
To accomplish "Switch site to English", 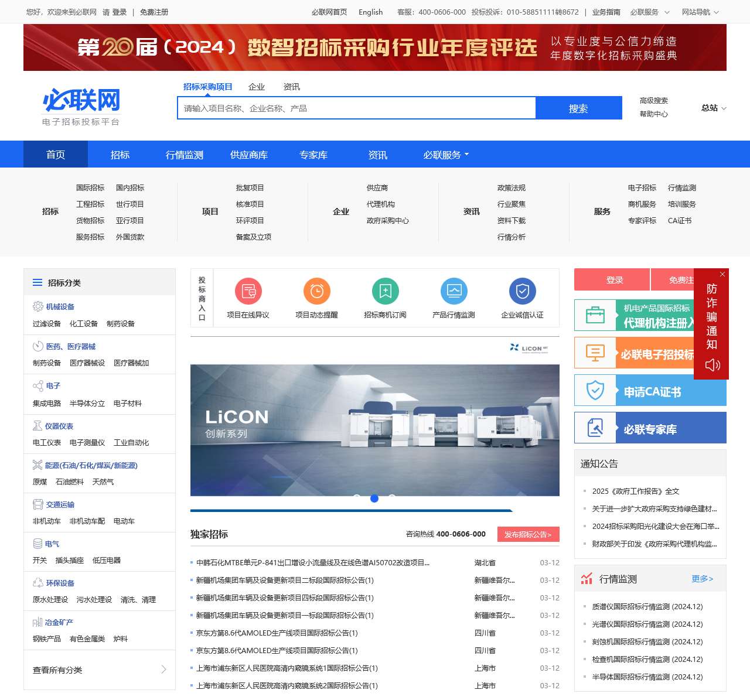I will click(x=371, y=12).
